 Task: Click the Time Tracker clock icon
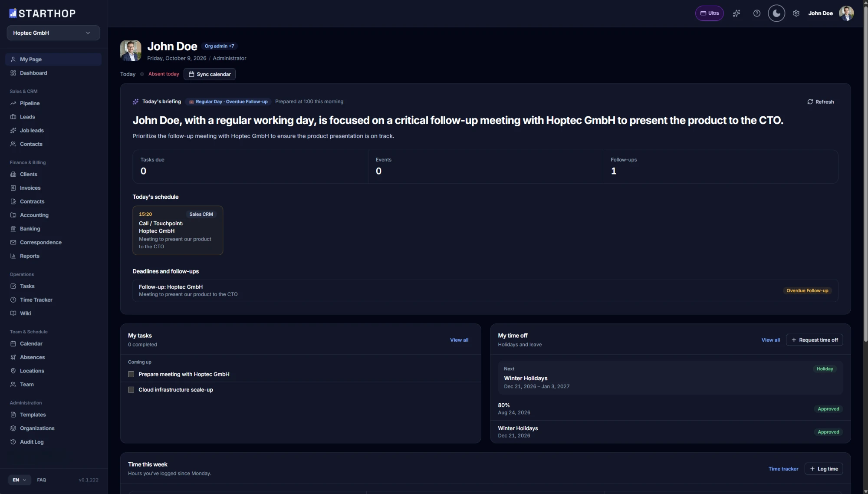(13, 300)
